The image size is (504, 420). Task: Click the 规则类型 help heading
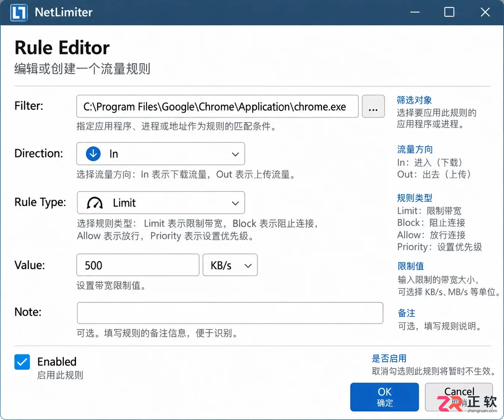[x=415, y=198]
